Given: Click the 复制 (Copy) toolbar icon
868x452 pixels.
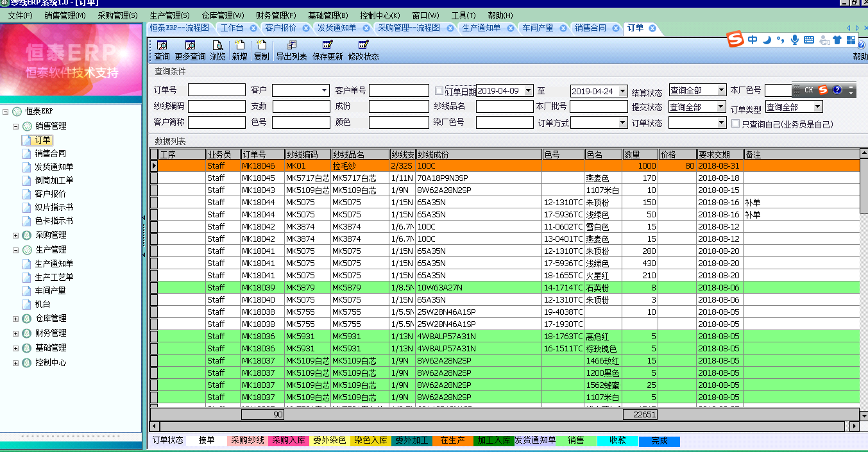Looking at the screenshot, I should 261,50.
